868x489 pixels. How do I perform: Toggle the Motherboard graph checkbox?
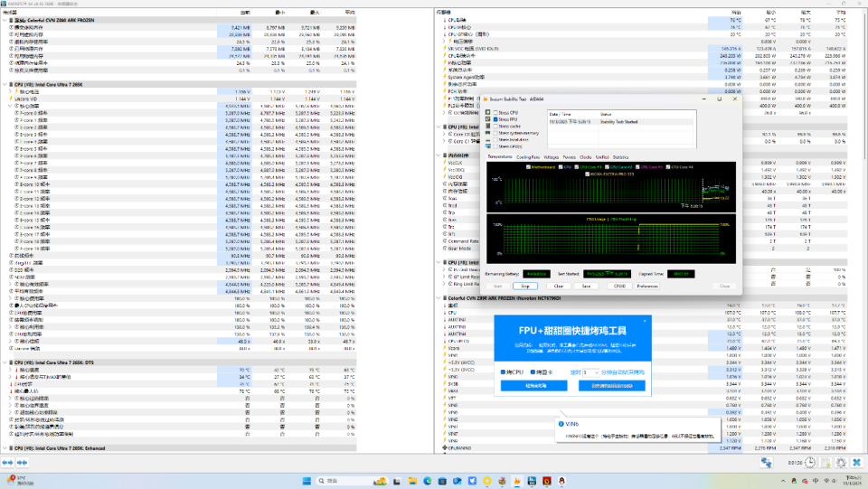point(528,166)
